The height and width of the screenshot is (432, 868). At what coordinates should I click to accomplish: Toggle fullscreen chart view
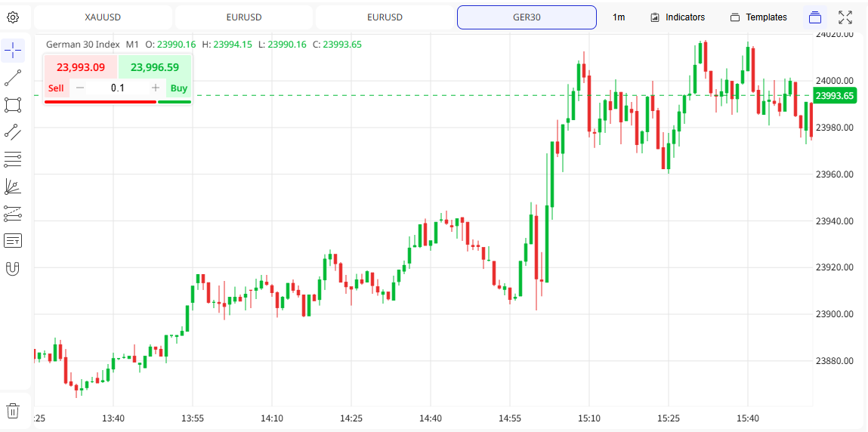[x=845, y=17]
